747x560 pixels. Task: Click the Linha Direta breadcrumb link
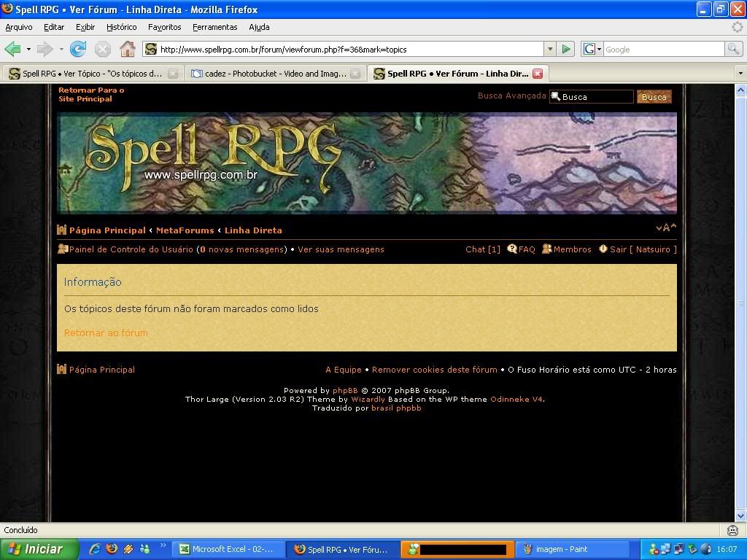(x=253, y=230)
